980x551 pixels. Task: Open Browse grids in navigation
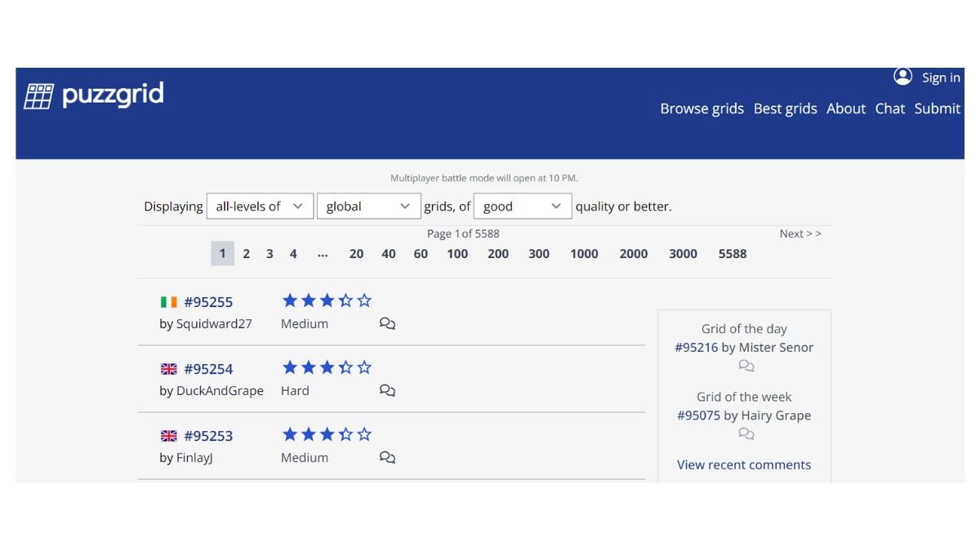click(702, 109)
